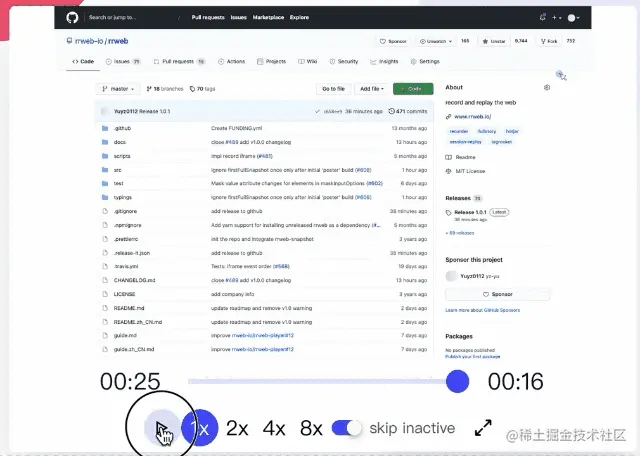This screenshot has width=640, height=456.
Task: Open Explore in top navigation
Action: click(299, 17)
